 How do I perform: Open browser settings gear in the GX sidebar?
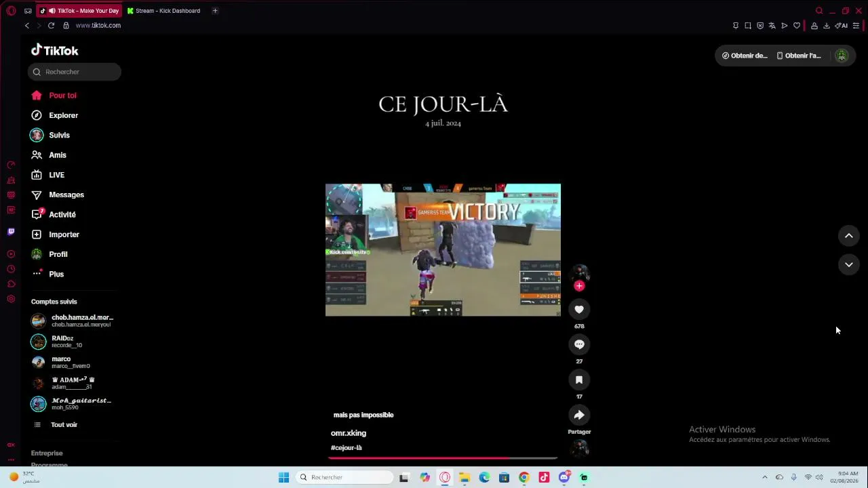pyautogui.click(x=11, y=299)
